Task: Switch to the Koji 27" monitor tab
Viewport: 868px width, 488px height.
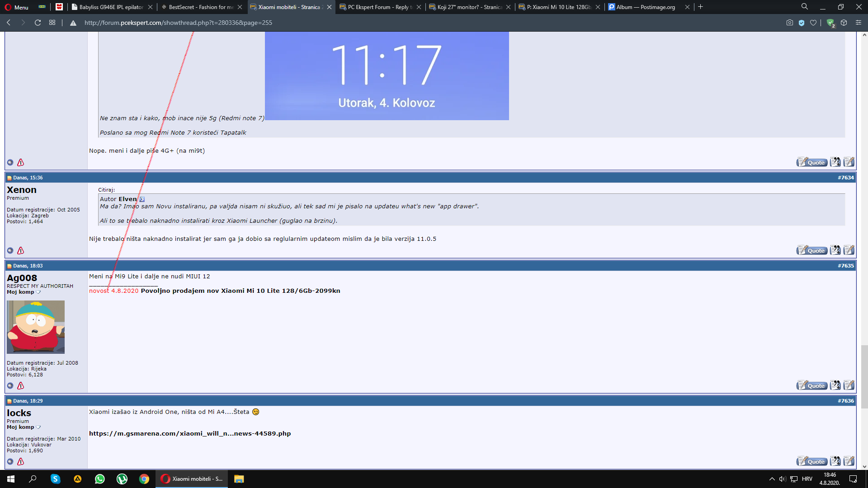Action: (x=469, y=7)
